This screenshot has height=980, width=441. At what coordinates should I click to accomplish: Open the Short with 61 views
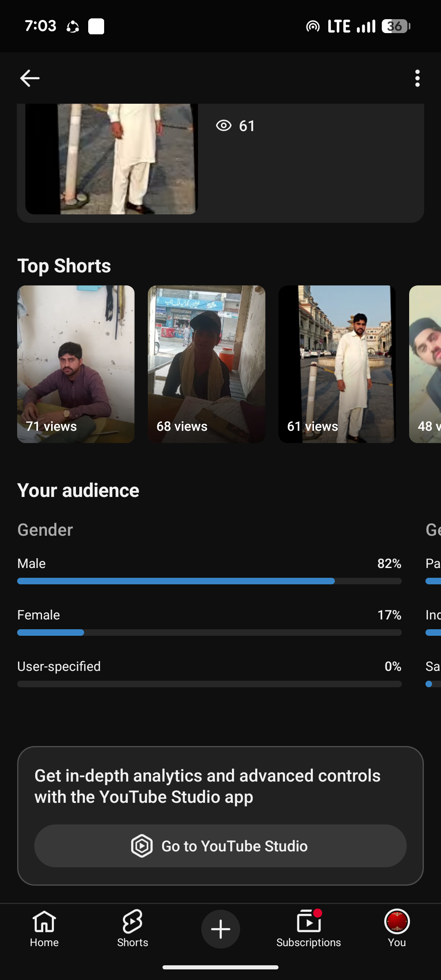[337, 364]
